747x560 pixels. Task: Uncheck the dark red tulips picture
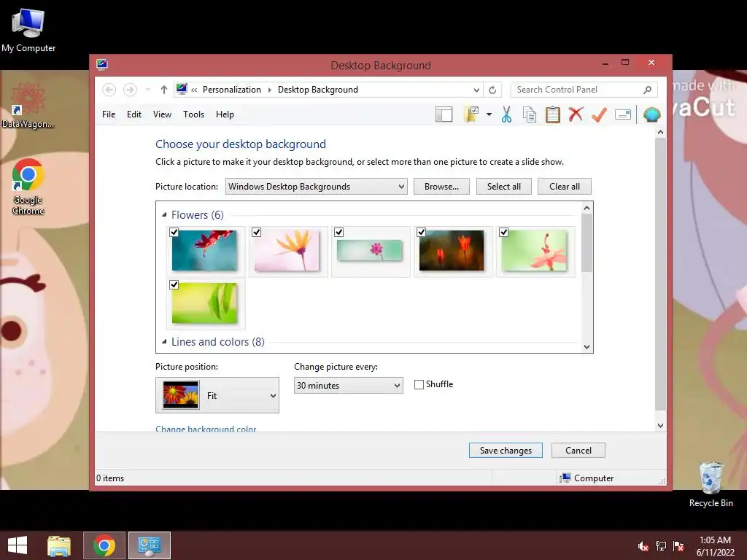(422, 232)
